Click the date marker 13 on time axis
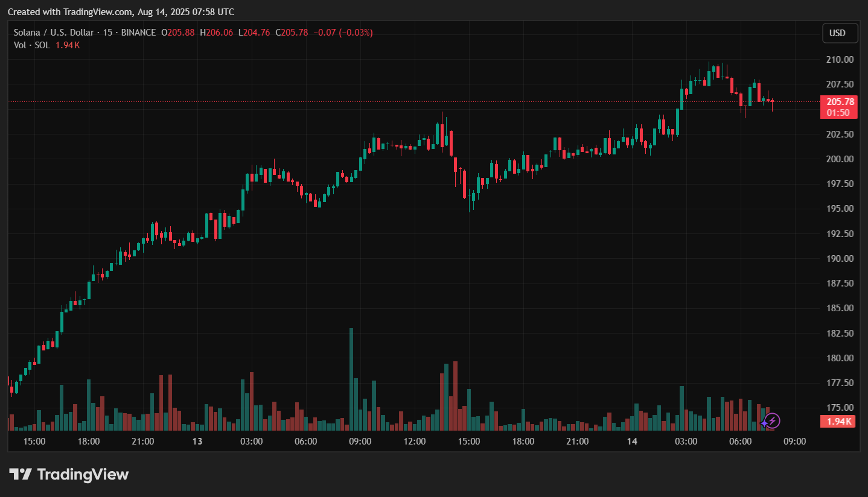Viewport: 868px width, 497px height. pos(197,442)
